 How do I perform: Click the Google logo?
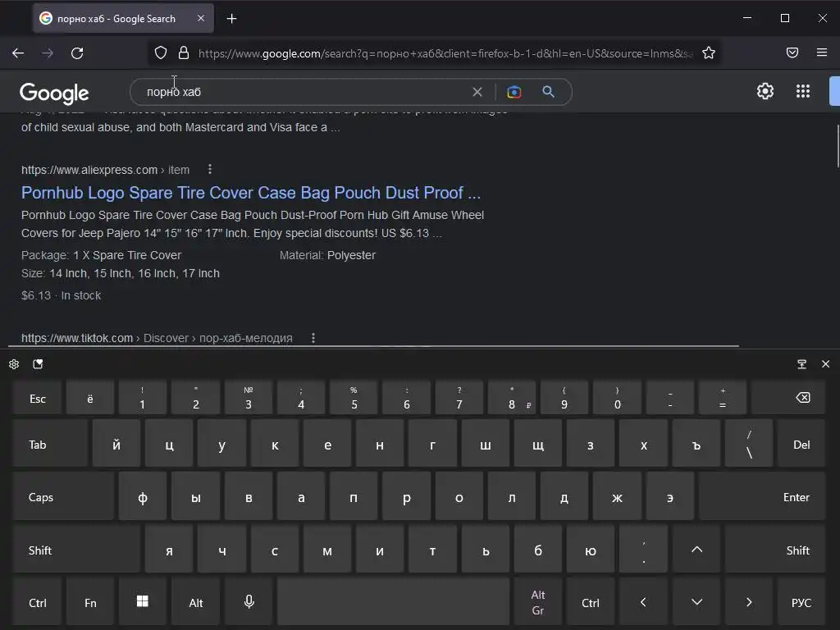(54, 94)
